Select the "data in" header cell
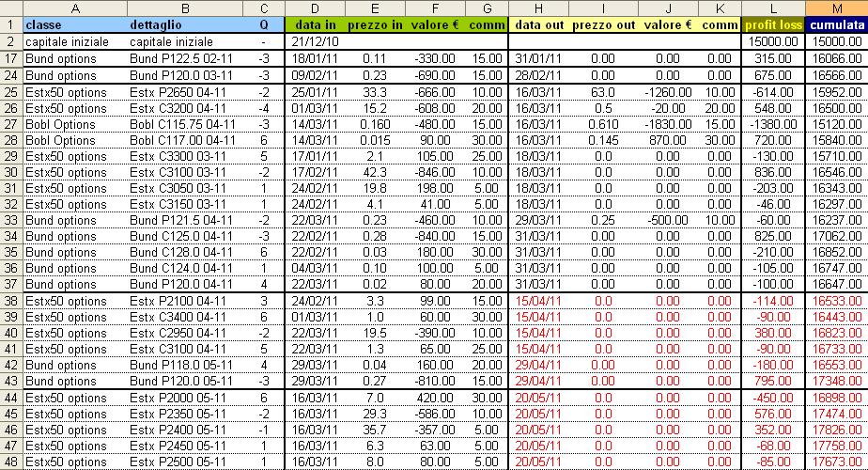This screenshot has height=470, width=868. (313, 24)
